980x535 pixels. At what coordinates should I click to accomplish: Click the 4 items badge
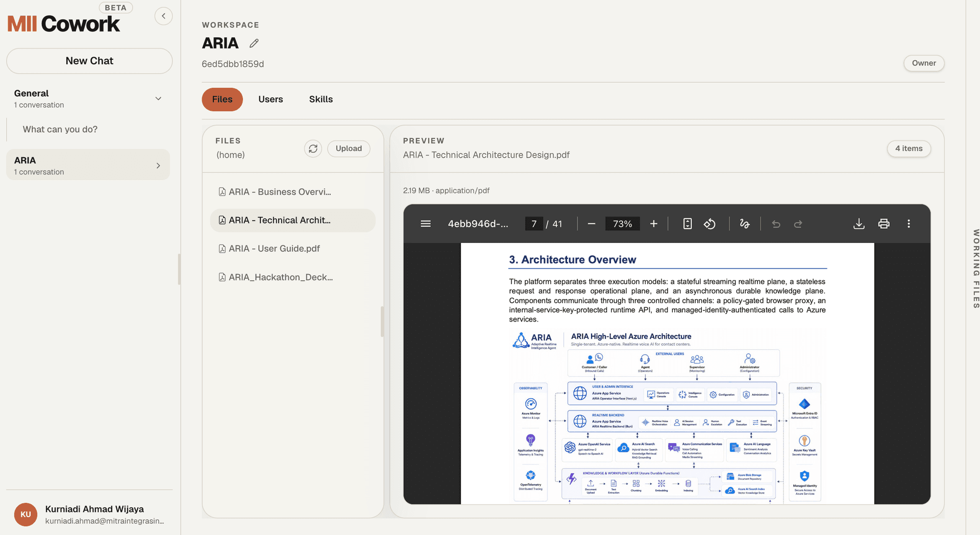coord(909,149)
